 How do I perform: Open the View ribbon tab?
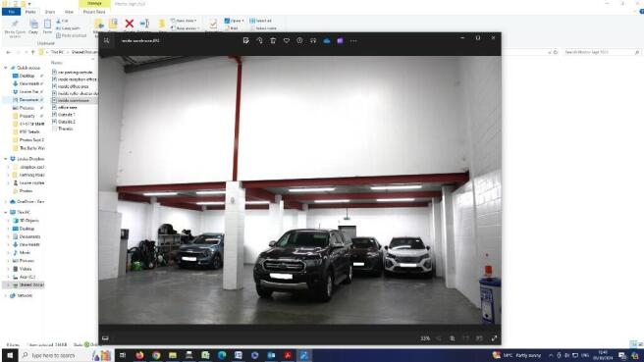[x=69, y=12]
